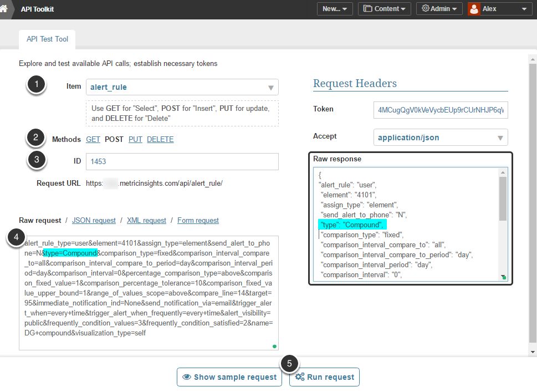Viewport: 537px width, 392px height.
Task: Click the Token input field
Action: 441,110
